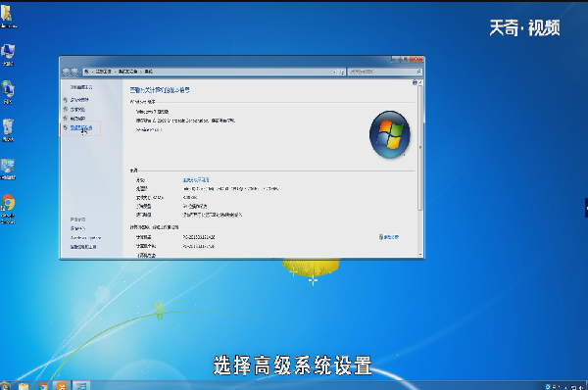Click the 'Windows 7' edition text line
Screen dimensions: 588x390
[x=152, y=112]
